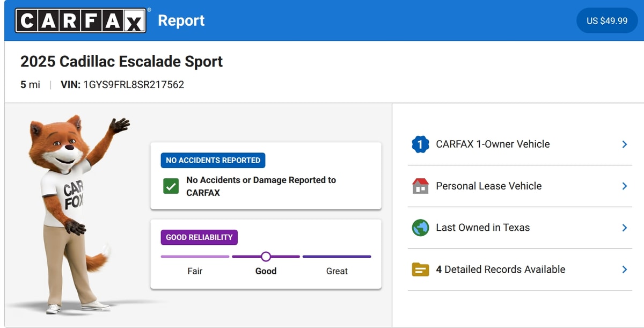Expand the 4 Detailed Records chevron

click(x=624, y=269)
